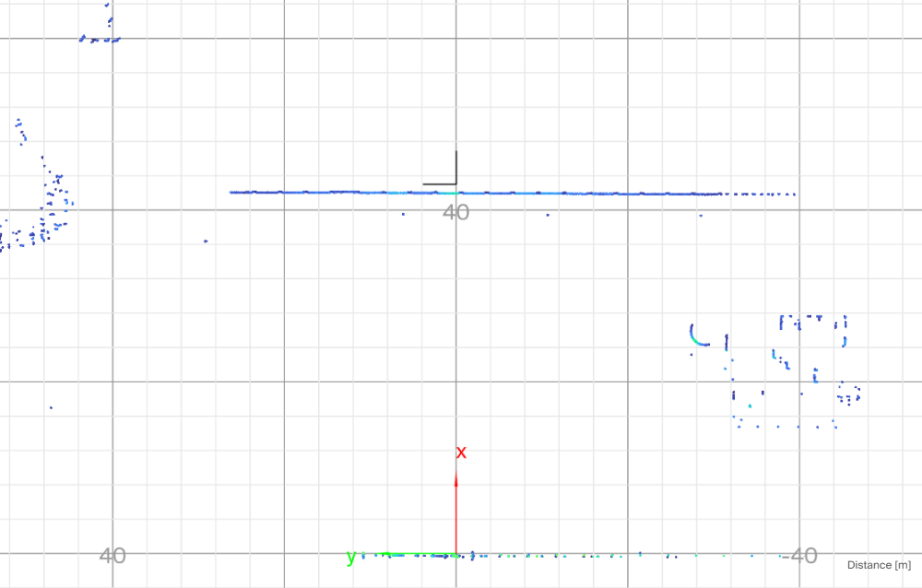The height and width of the screenshot is (588, 922).
Task: Click the black L-shaped corner marker
Action: (440, 168)
